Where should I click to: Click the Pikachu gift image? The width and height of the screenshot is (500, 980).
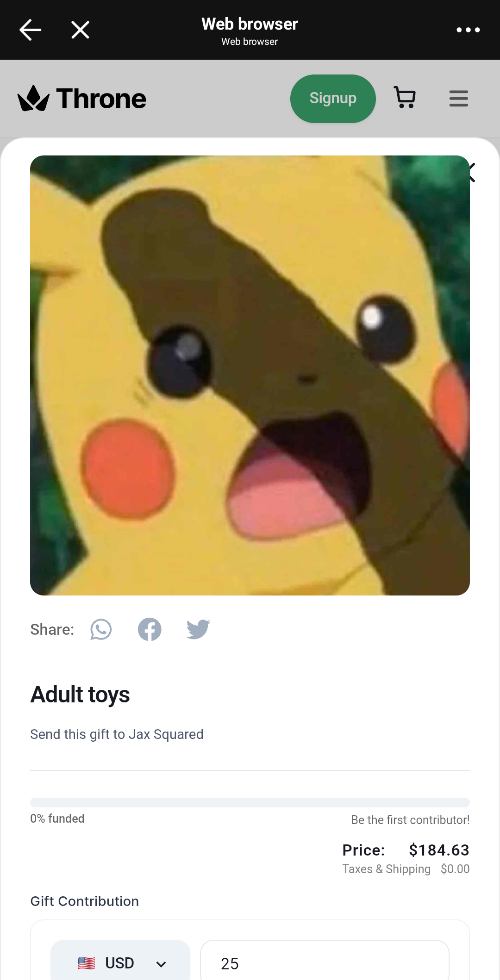click(x=250, y=375)
